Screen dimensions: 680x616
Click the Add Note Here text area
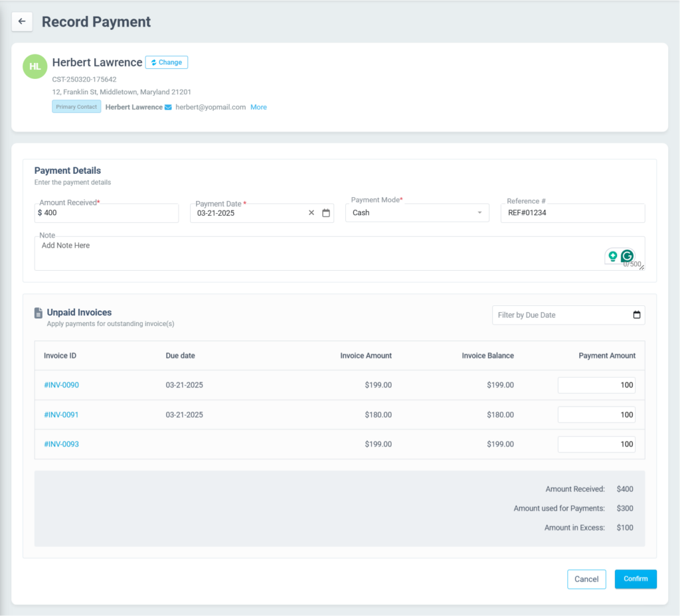pyautogui.click(x=319, y=254)
